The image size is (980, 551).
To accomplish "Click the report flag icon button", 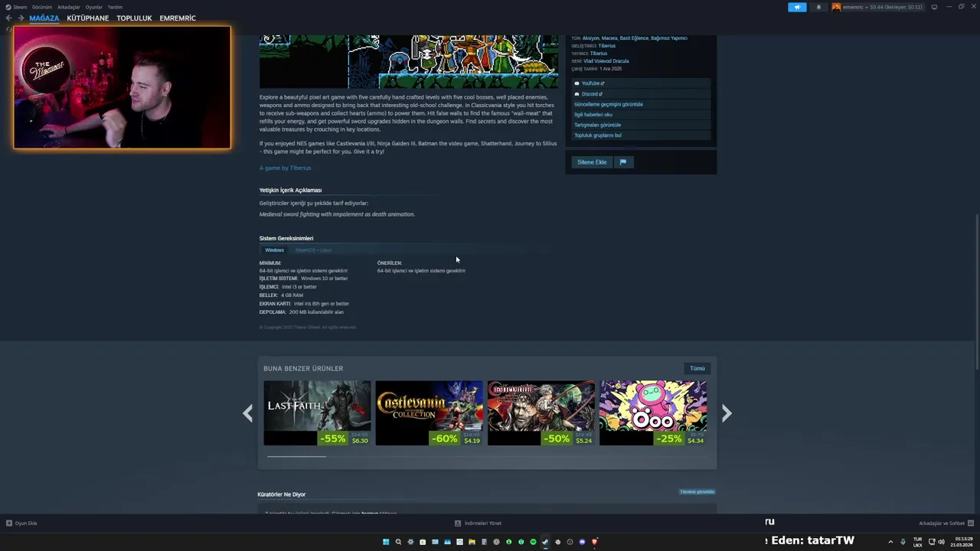I will pyautogui.click(x=623, y=162).
